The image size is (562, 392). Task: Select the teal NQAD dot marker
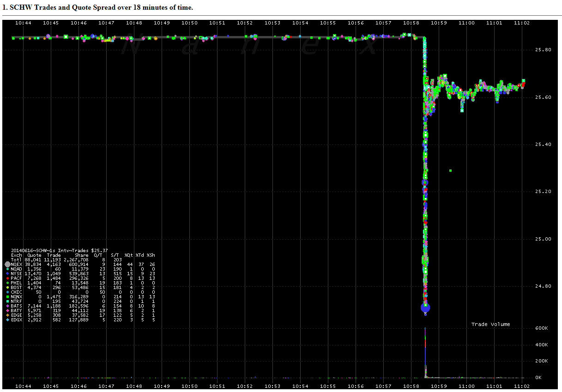(x=7, y=269)
